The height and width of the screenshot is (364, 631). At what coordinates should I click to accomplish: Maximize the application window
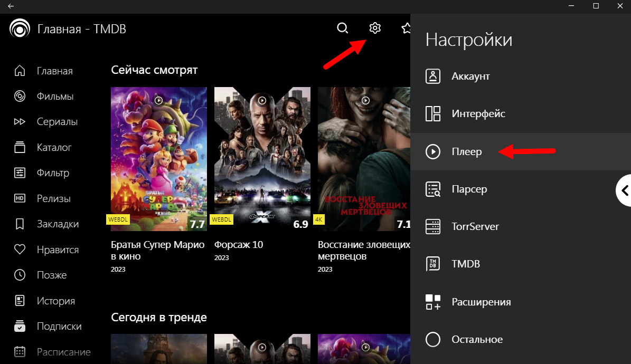[x=596, y=6]
